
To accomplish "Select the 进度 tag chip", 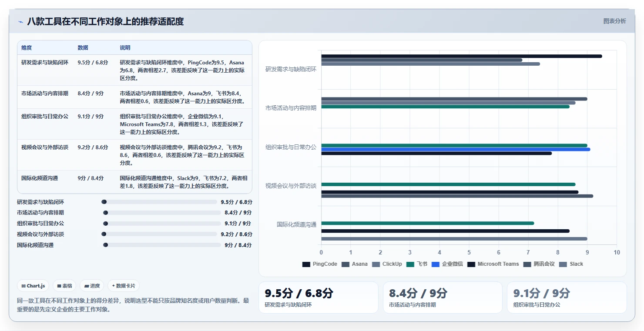I will point(92,286).
